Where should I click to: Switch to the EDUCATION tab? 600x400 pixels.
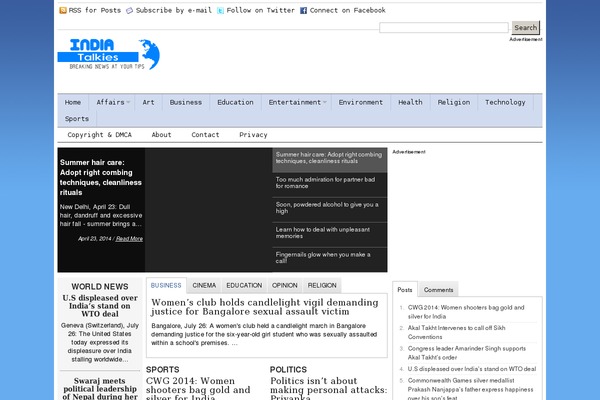tap(244, 286)
